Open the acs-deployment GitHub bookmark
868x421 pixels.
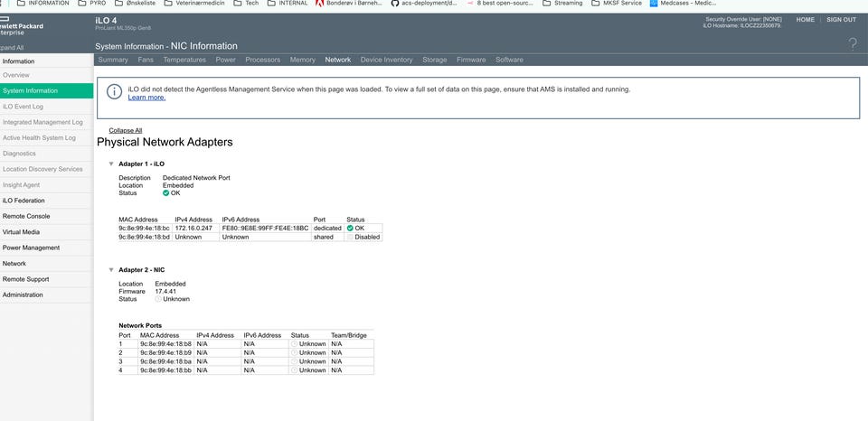coord(424,4)
